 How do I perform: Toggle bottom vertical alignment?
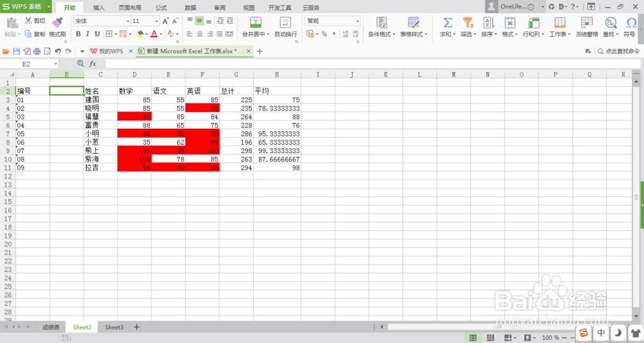[209, 21]
